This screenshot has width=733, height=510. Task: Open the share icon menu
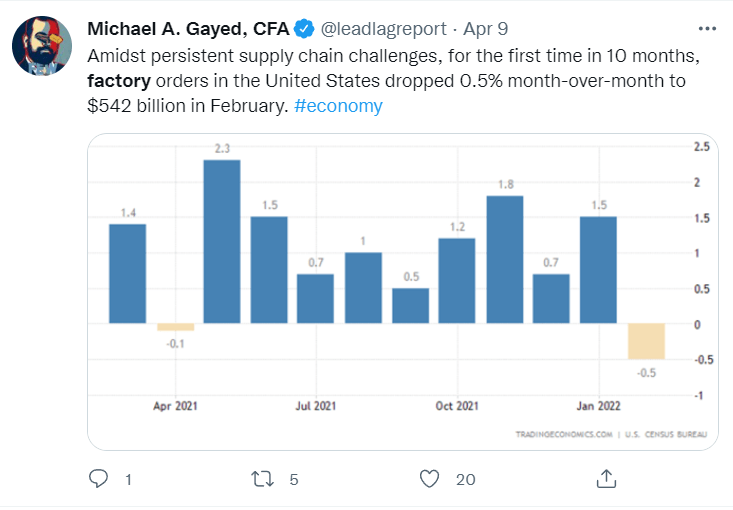click(606, 479)
